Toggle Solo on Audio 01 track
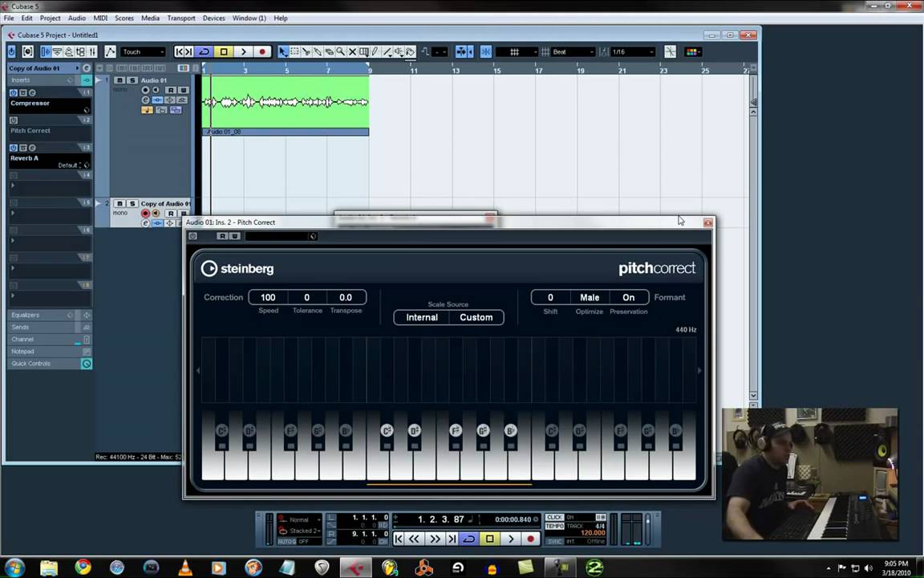Screen dimensions: 924x578 pos(132,80)
